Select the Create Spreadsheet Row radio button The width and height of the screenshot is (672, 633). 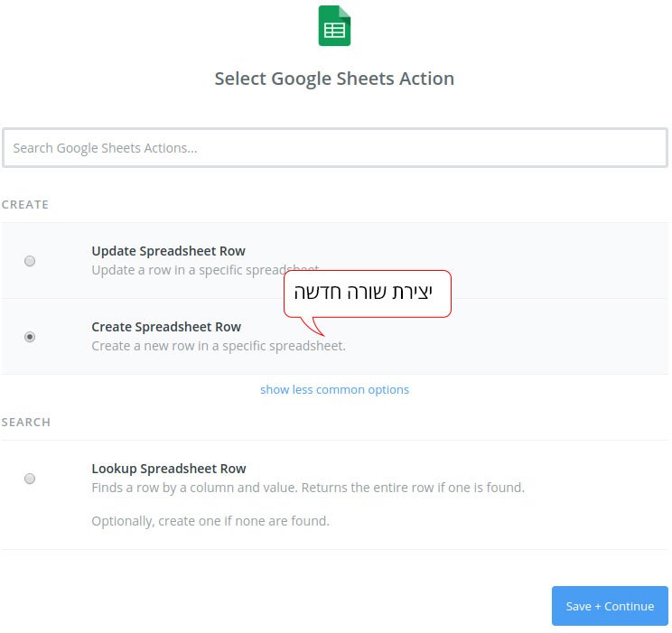click(30, 337)
